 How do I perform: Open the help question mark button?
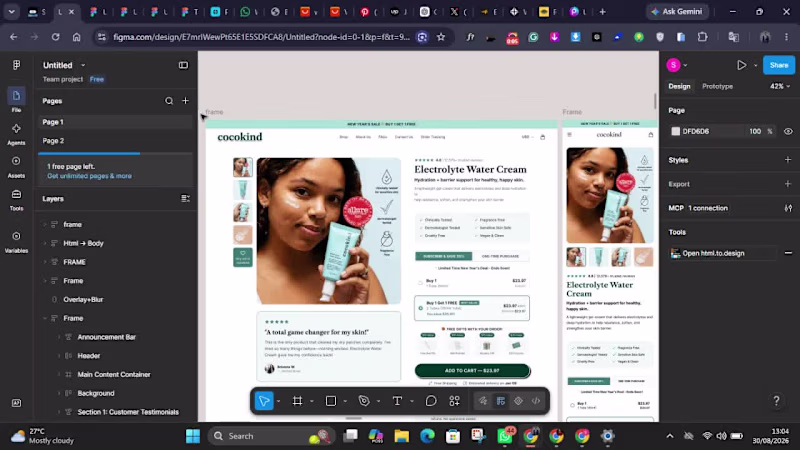pos(776,401)
